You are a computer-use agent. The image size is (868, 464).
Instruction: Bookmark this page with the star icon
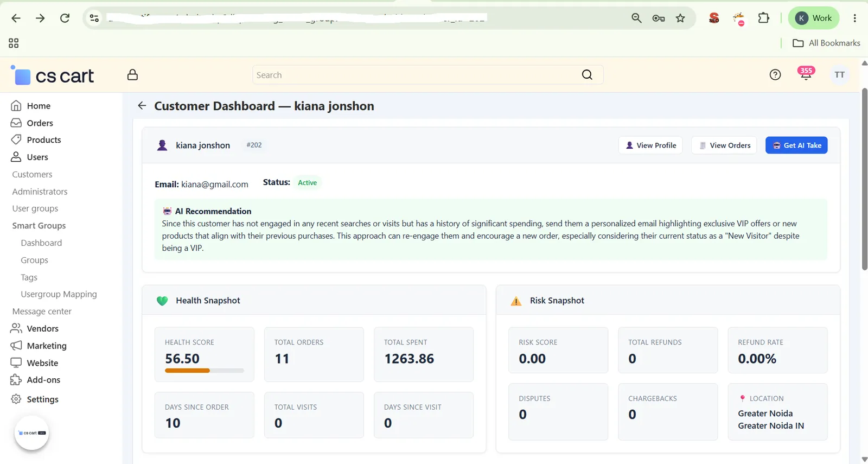[680, 18]
